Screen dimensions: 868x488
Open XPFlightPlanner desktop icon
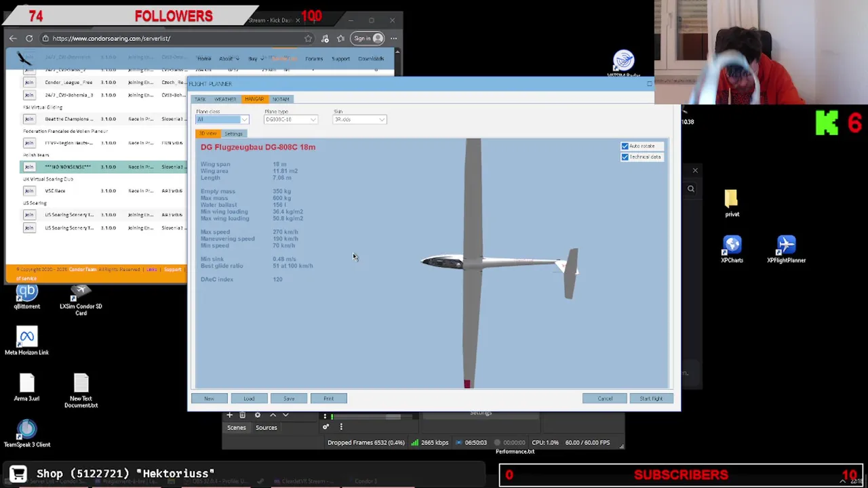pyautogui.click(x=786, y=249)
